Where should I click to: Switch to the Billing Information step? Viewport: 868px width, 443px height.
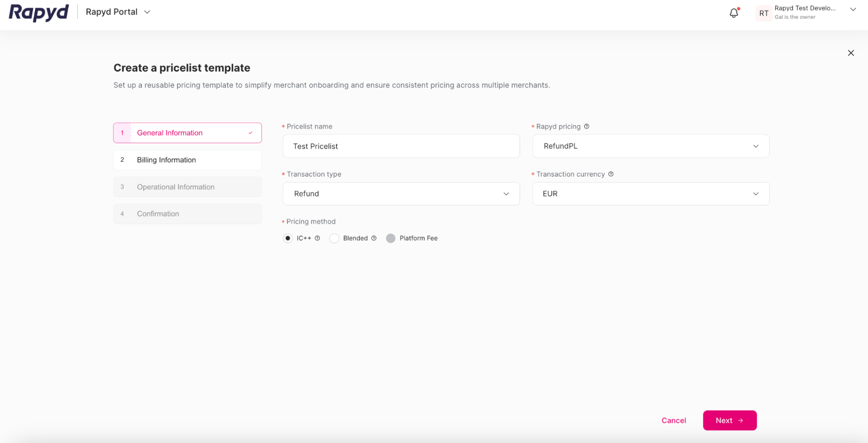pyautogui.click(x=187, y=160)
